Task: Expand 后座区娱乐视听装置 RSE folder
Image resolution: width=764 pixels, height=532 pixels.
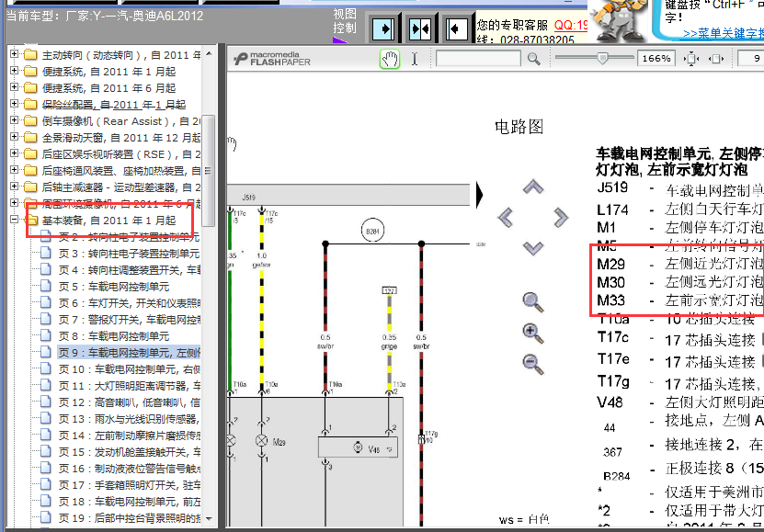Action: click(14, 153)
